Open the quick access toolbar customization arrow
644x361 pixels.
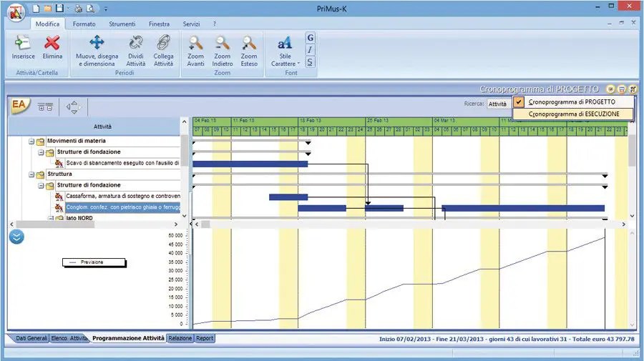[x=106, y=9]
